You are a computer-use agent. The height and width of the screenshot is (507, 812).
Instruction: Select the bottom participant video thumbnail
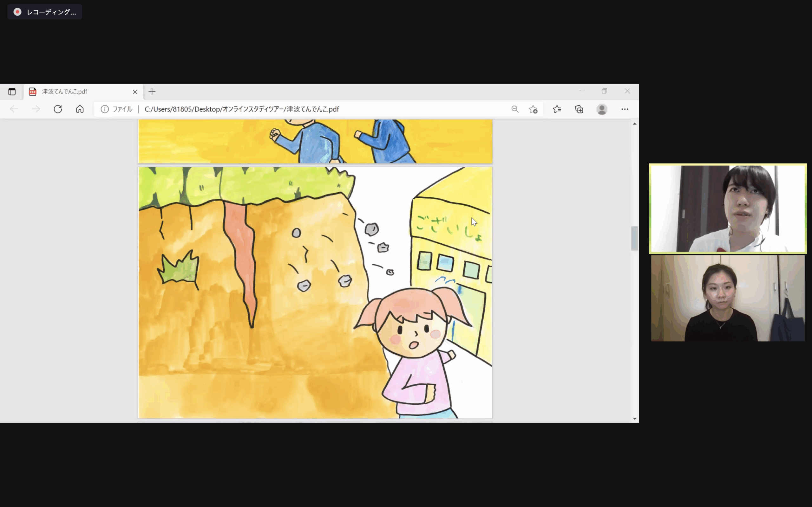(x=728, y=298)
